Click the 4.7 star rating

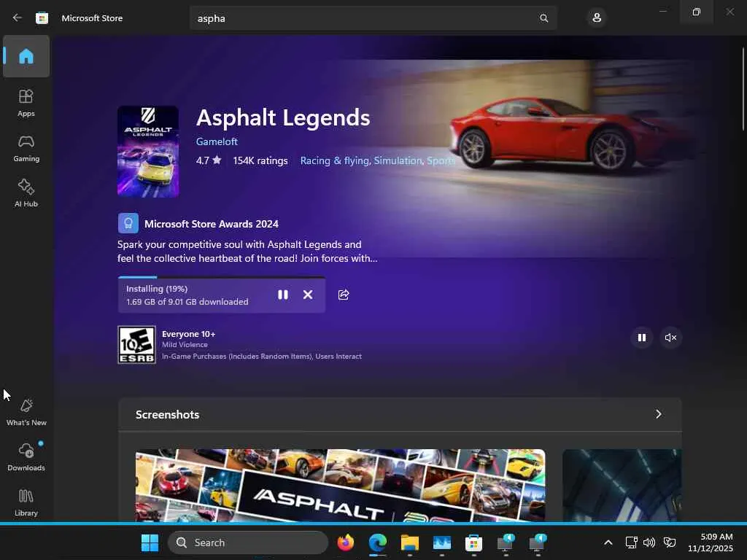point(209,160)
